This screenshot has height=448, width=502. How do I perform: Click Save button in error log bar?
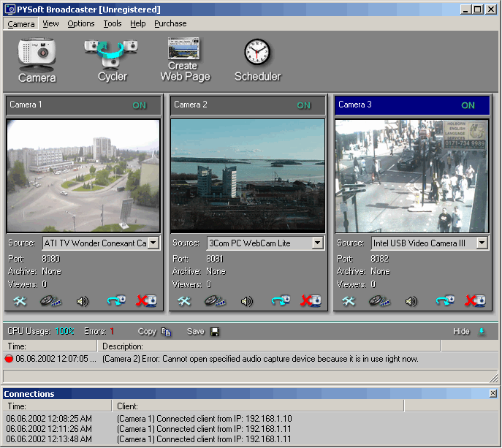coord(202,332)
